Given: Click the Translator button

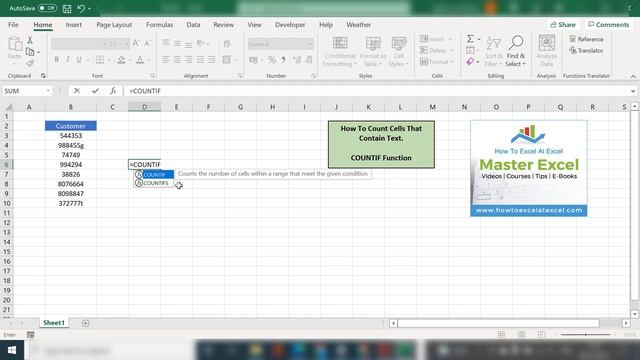Looking at the screenshot, I should pyautogui.click(x=586, y=51).
